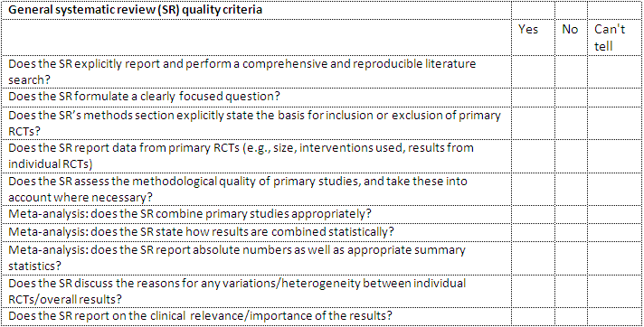644x327 pixels.
Task: Check Yes cell for clearly focused question
Action: coord(532,98)
